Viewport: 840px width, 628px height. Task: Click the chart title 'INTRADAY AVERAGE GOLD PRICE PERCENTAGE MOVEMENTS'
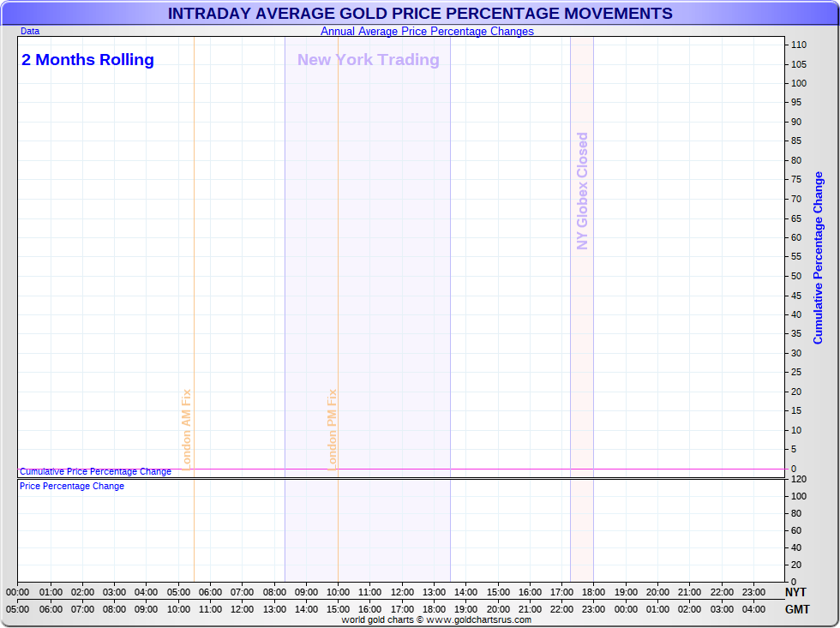(420, 14)
